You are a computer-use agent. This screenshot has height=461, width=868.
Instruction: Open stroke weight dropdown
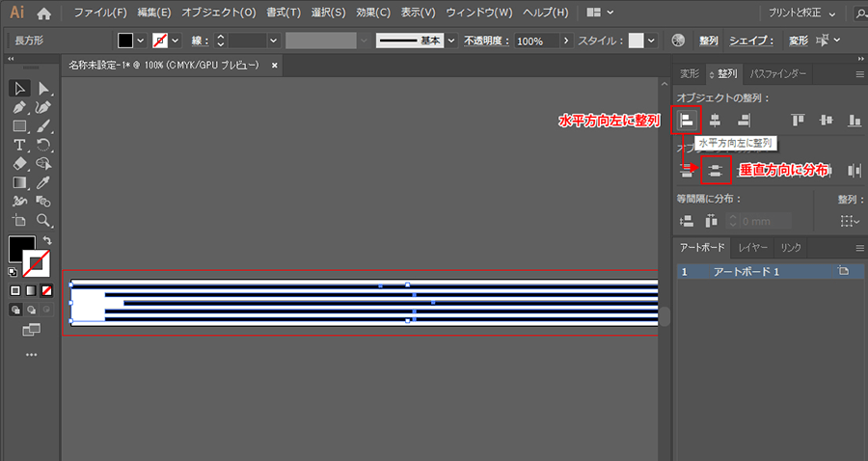click(273, 41)
